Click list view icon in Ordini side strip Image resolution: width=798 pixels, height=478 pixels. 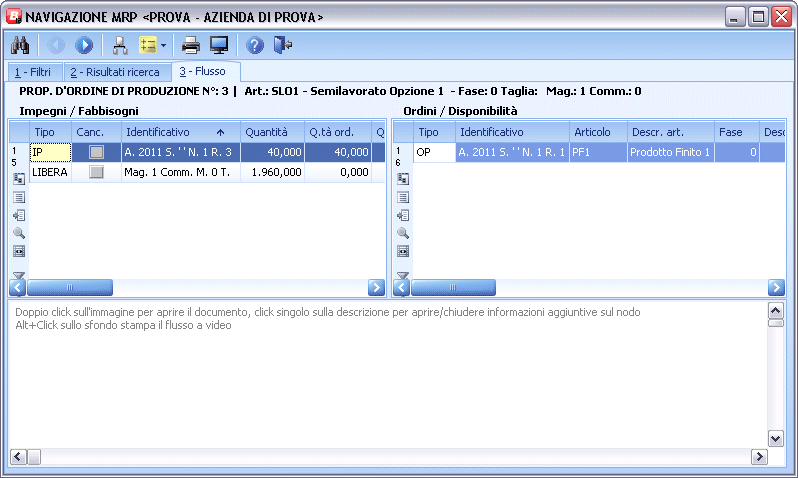coord(403,197)
